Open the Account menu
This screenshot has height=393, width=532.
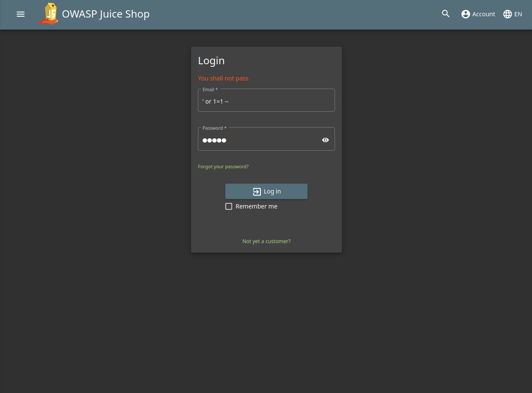[x=478, y=14]
